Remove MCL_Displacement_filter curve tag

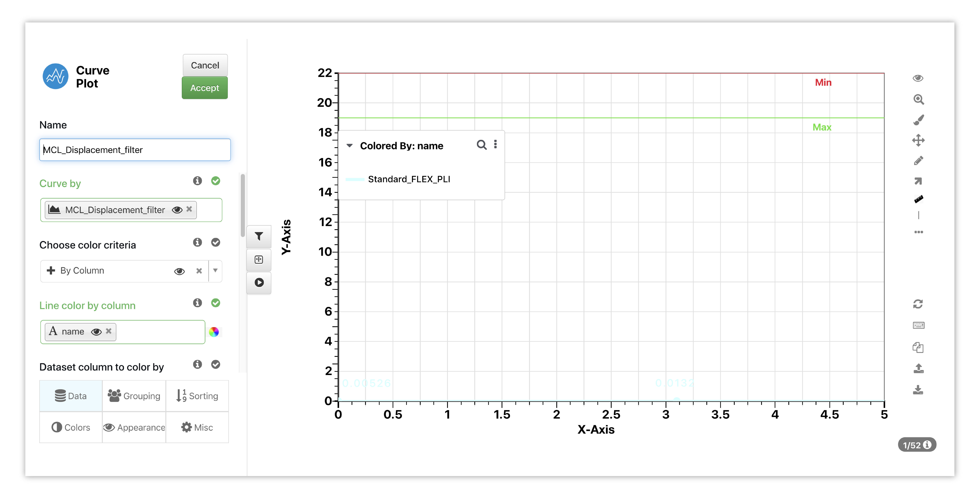point(189,209)
